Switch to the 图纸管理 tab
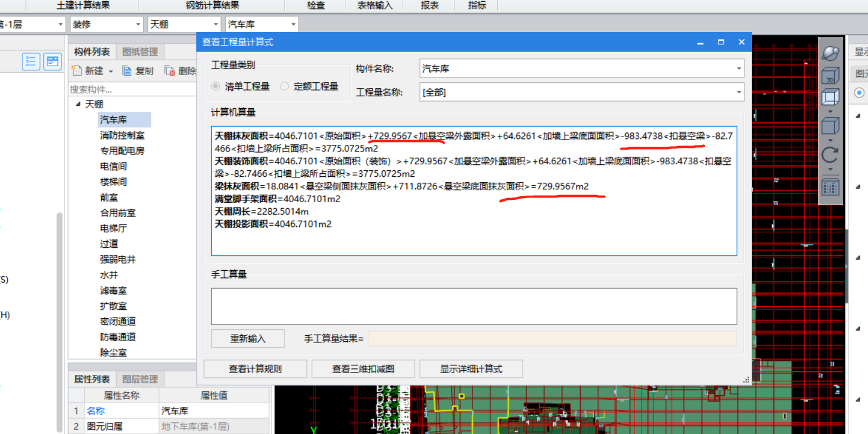 [140, 52]
